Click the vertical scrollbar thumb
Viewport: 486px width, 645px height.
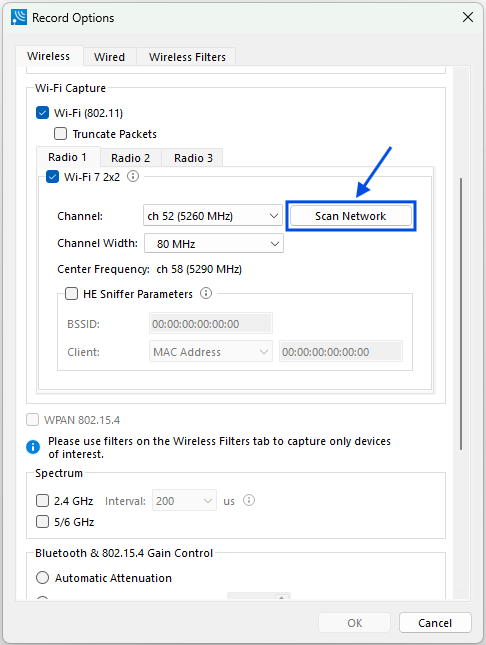(461, 314)
